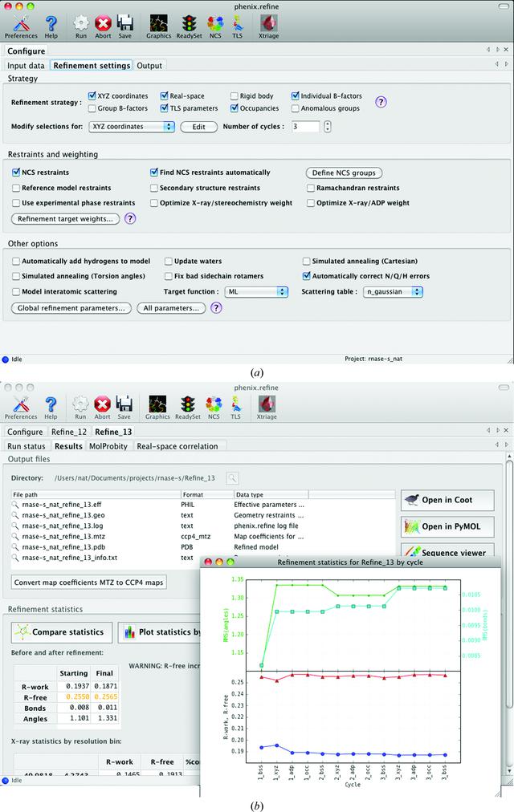Open Modify selections for dropdown
514x812 pixels.
(x=132, y=126)
